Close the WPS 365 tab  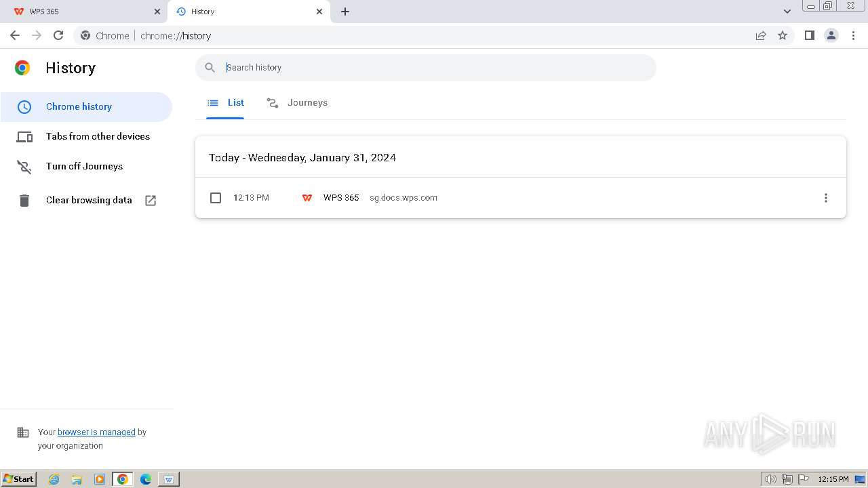tap(157, 12)
